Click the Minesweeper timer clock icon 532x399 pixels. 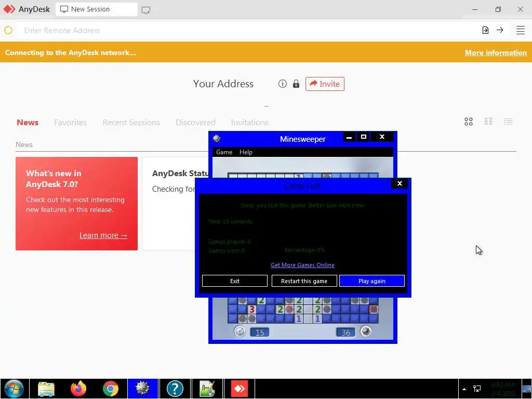pos(240,331)
